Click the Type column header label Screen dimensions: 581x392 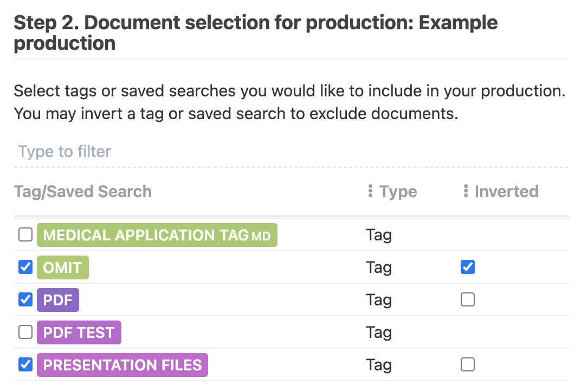pos(398,192)
